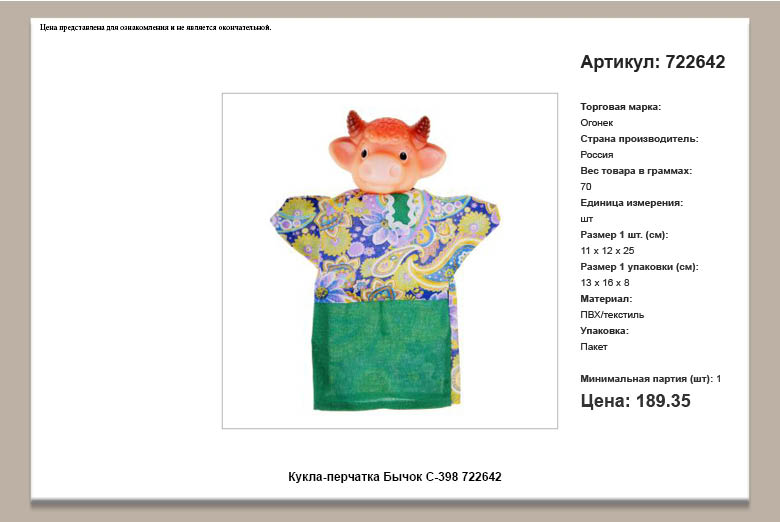Click the size value '11 x 12 x 25'
Viewport: 780px width, 522px height.
click(x=607, y=250)
